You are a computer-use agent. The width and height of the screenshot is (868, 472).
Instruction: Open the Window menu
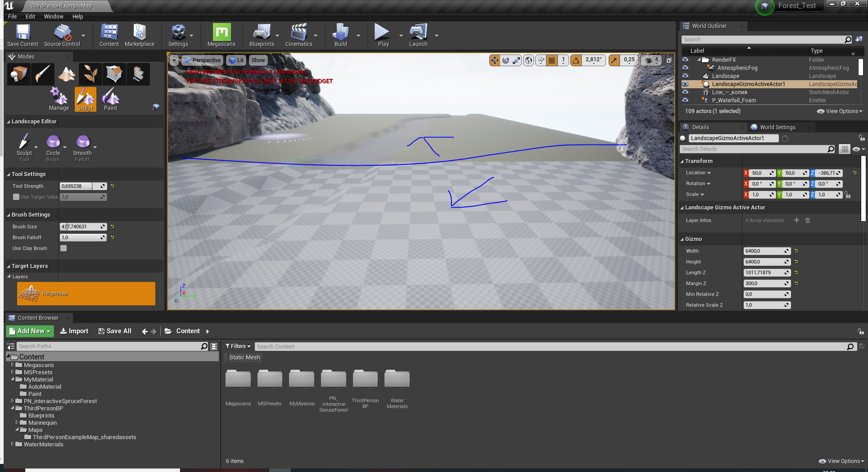[x=54, y=17]
